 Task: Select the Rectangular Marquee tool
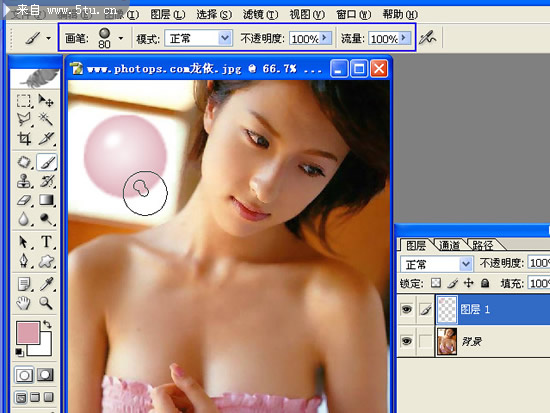[x=24, y=101]
